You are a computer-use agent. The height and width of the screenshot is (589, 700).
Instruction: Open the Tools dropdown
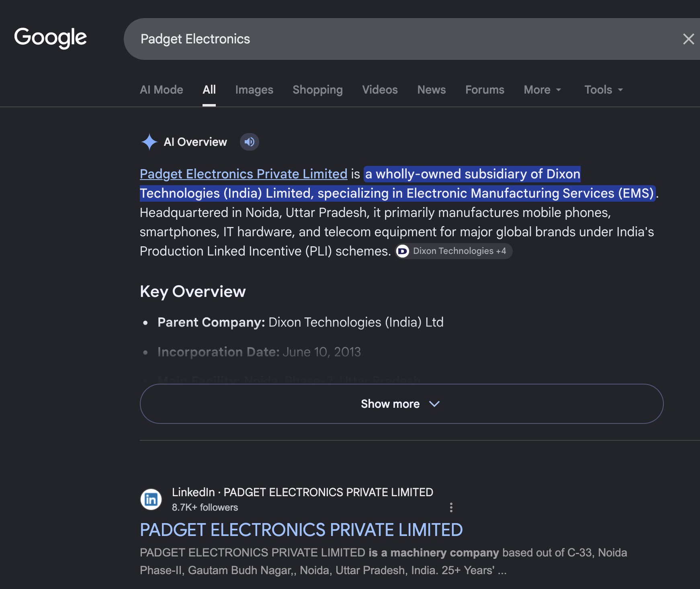tap(604, 90)
